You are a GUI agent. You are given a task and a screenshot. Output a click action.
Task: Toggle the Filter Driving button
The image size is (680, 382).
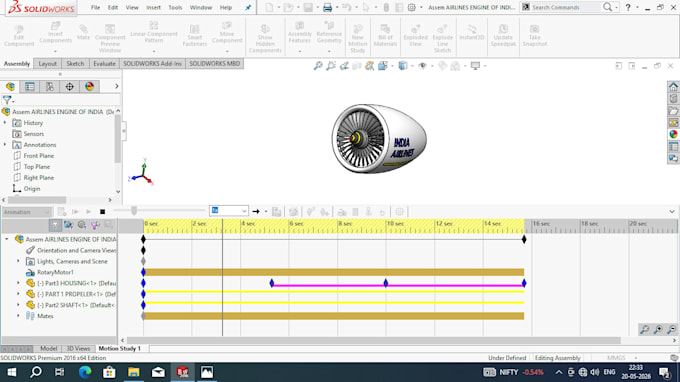(82, 225)
